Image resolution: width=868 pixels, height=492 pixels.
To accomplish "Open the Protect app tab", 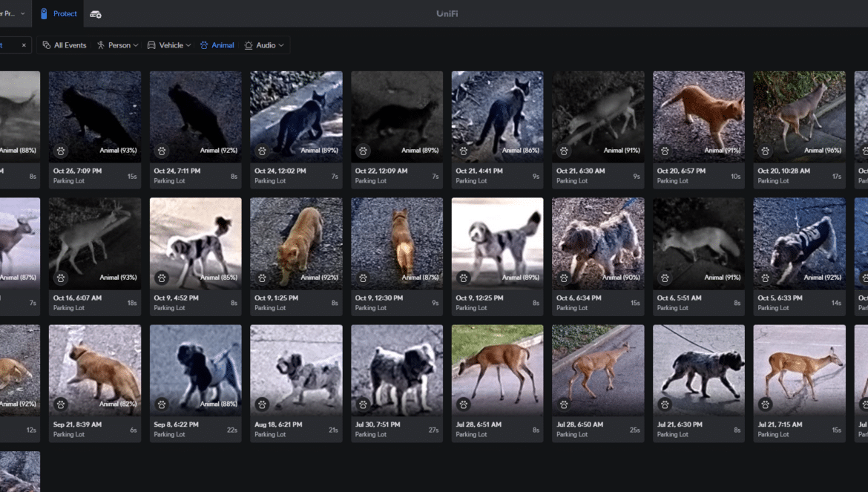I will (x=58, y=14).
